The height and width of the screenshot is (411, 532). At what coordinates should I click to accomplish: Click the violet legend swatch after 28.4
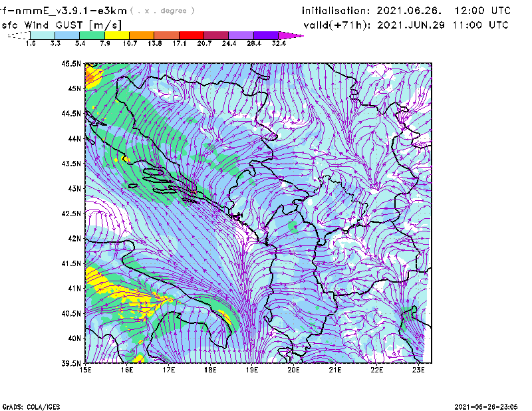click(x=266, y=35)
